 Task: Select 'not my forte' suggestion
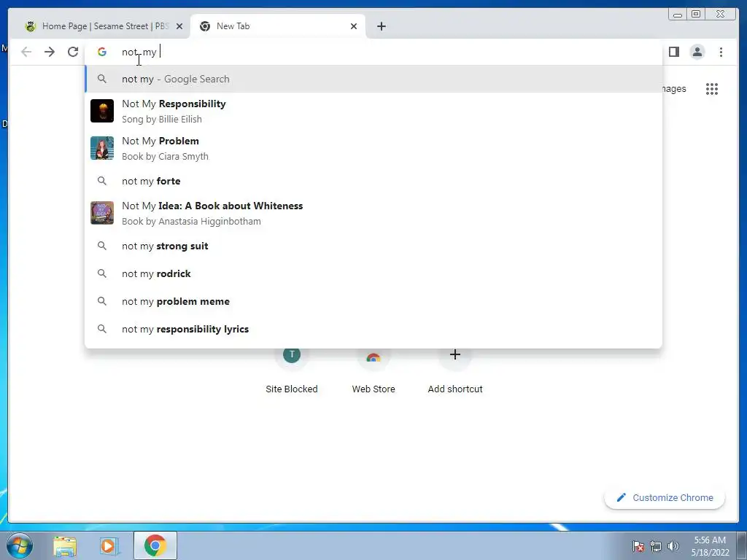coord(373,181)
